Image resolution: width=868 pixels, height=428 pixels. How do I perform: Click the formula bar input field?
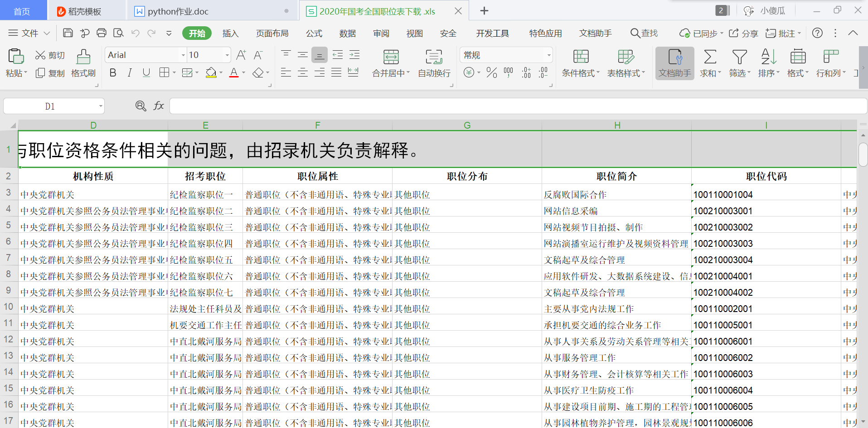517,106
